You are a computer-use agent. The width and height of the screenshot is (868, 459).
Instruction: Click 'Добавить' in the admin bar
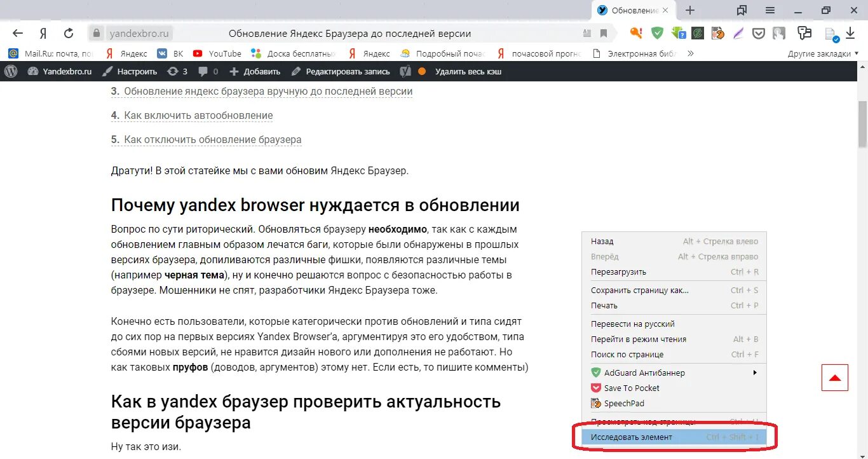255,71
